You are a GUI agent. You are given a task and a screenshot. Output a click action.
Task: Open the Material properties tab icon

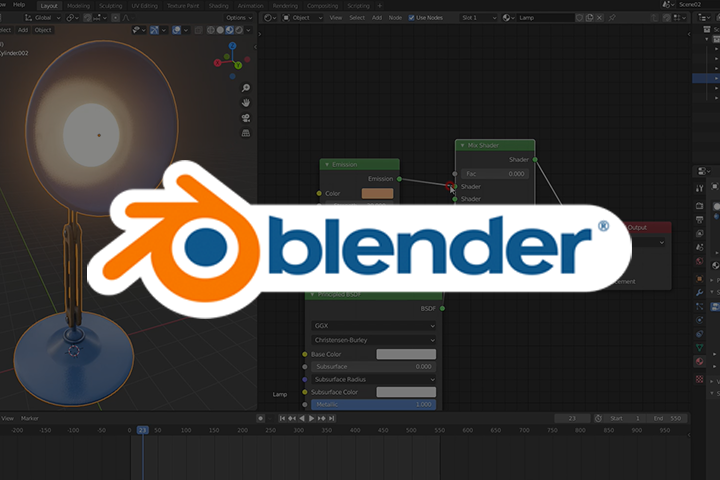pos(699,361)
